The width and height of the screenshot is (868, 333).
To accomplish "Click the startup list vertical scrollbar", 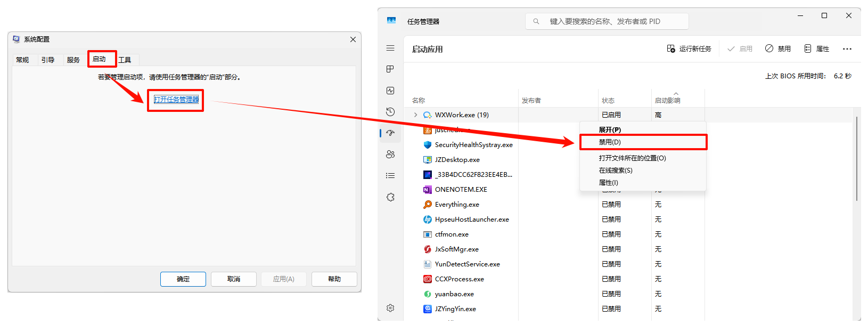I will click(x=857, y=159).
